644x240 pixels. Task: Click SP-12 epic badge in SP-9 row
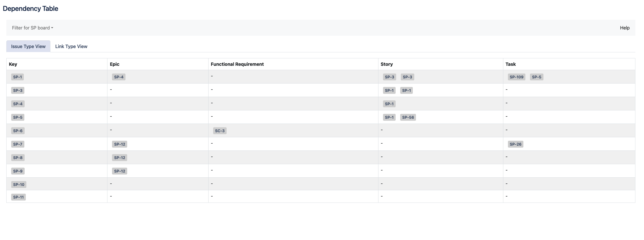(x=119, y=171)
